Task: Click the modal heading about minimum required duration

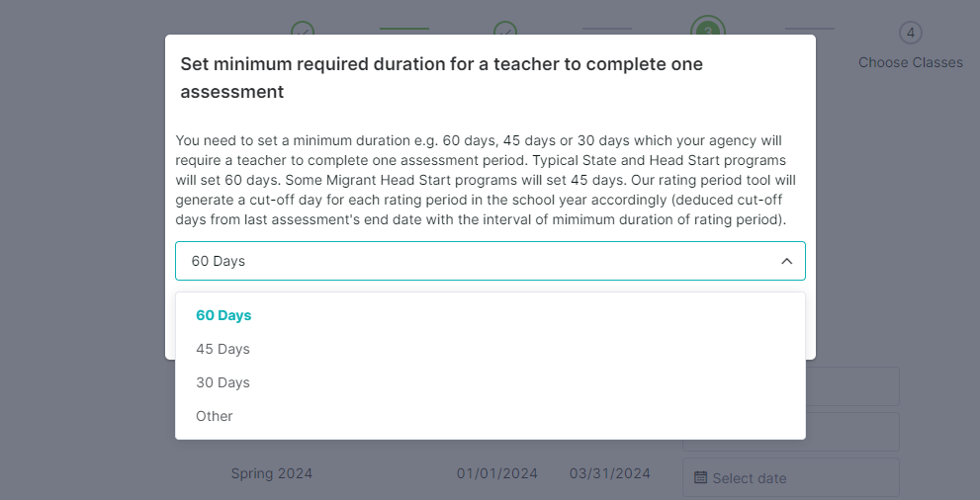Action: pyautogui.click(x=441, y=78)
